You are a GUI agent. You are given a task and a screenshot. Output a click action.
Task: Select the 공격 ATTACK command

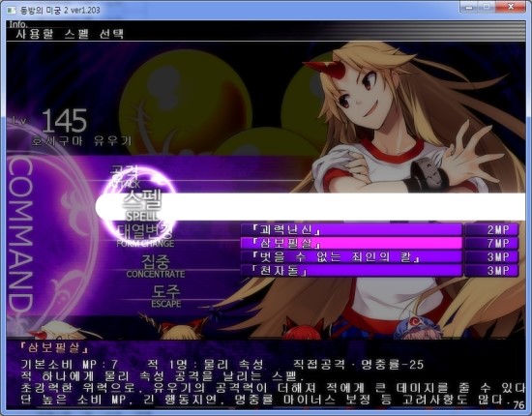[x=125, y=177]
